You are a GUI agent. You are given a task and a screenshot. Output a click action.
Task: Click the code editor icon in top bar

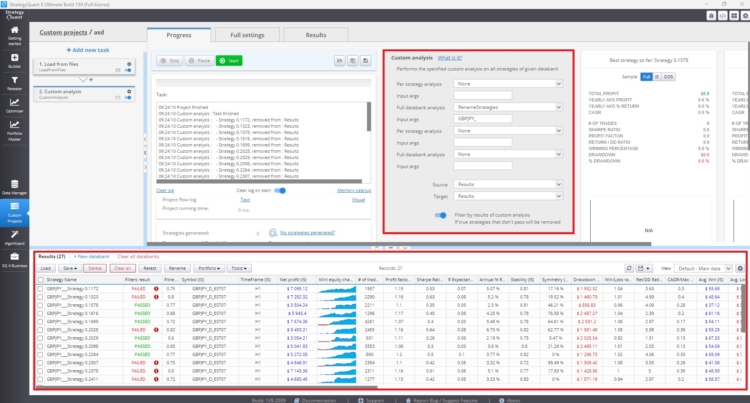(723, 16)
